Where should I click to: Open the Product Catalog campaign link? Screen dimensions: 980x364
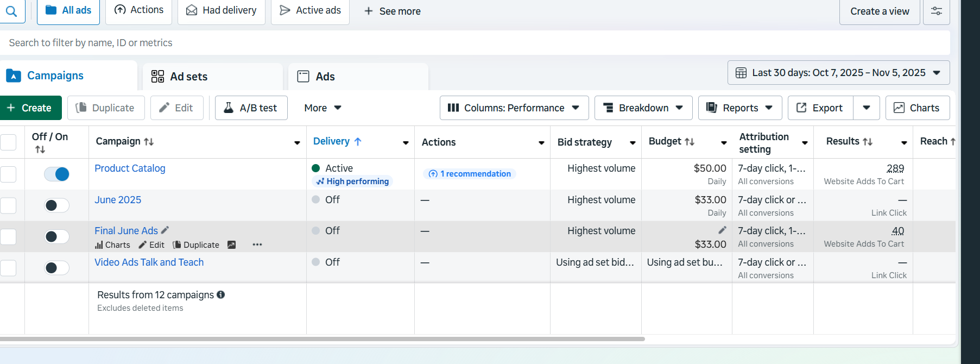pos(130,168)
